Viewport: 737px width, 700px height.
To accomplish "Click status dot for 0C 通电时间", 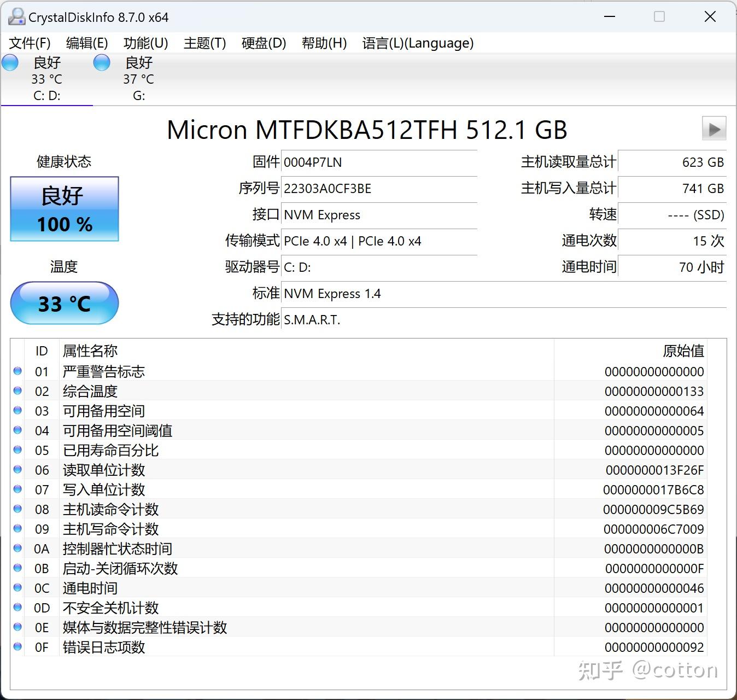I will click(17, 588).
